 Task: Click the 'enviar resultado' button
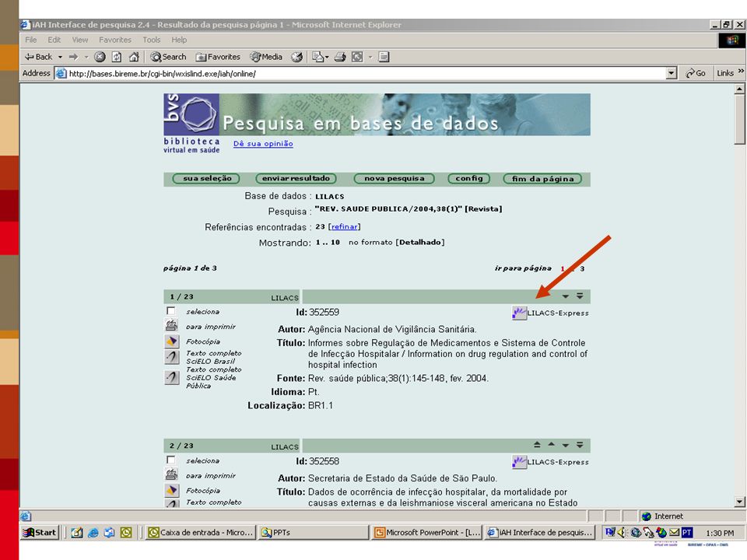point(296,179)
